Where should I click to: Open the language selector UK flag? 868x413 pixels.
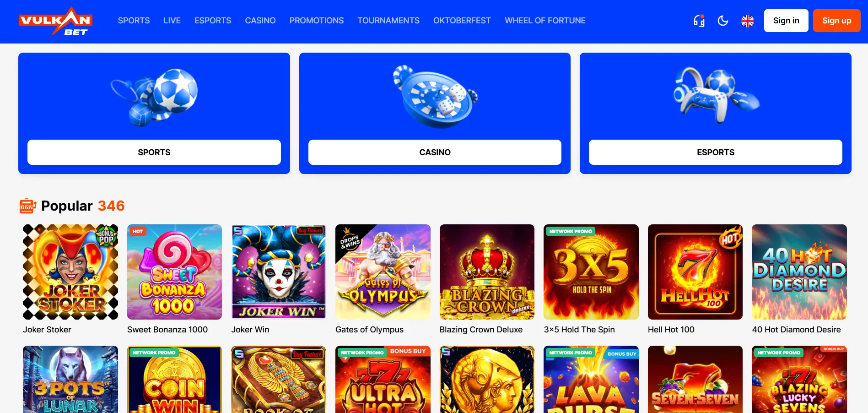(x=748, y=21)
